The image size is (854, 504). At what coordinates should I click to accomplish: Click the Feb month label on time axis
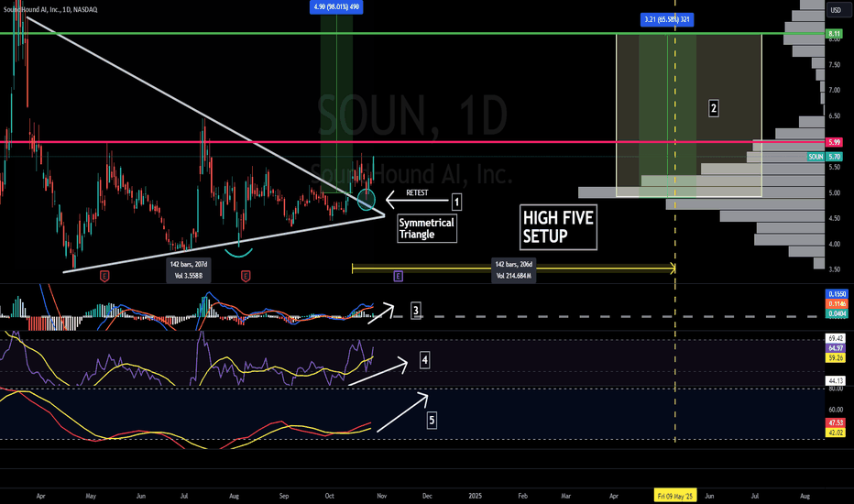(523, 497)
